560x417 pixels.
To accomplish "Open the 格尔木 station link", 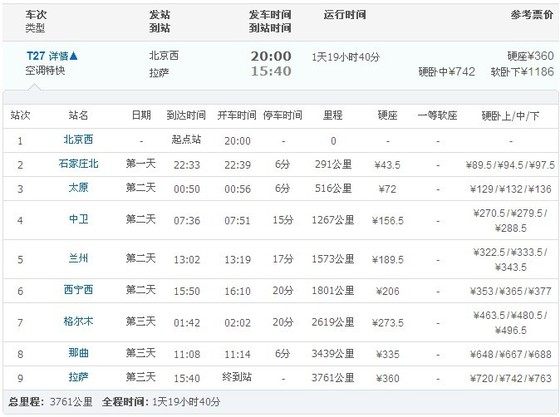I will click(78, 321).
